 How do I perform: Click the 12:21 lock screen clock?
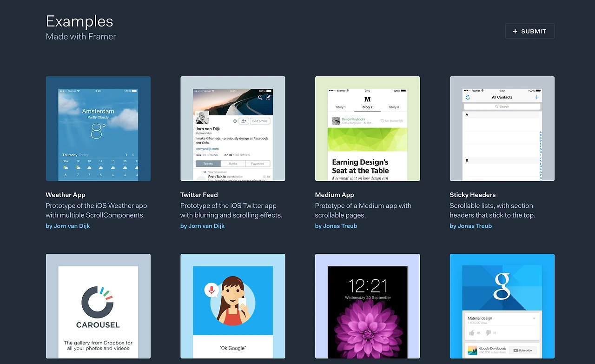click(367, 285)
